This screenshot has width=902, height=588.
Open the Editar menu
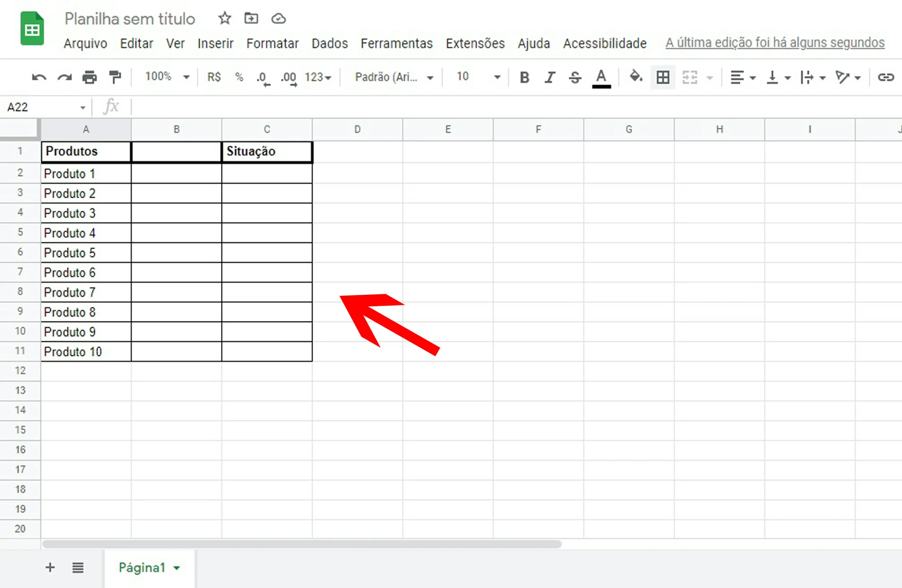pyautogui.click(x=136, y=44)
